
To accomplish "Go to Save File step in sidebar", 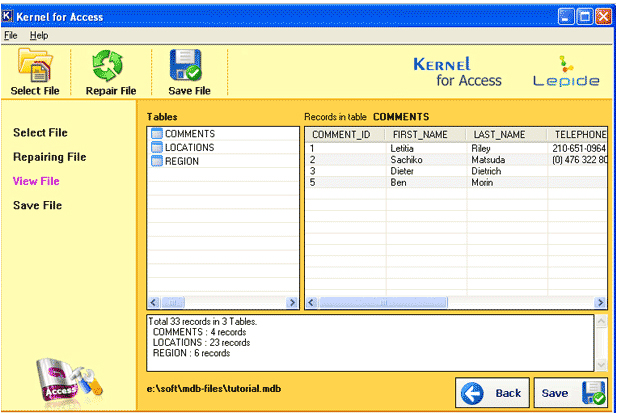I will (x=38, y=206).
